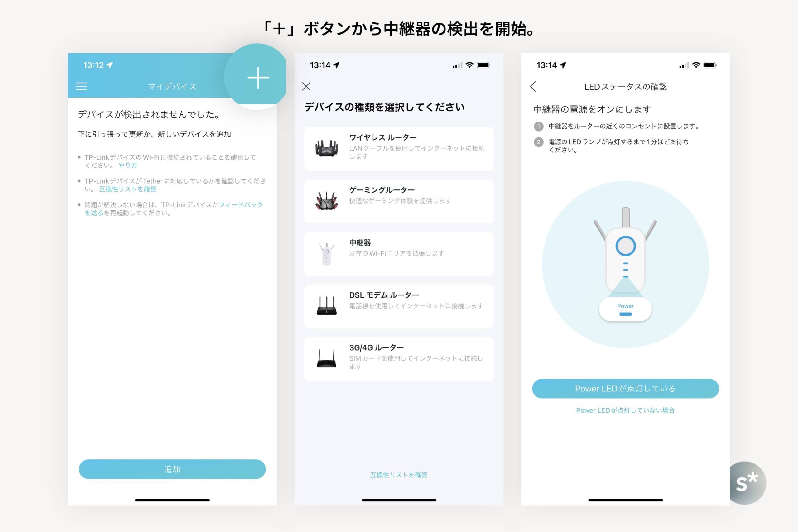Click 互換性リストを確認 at the screen bottom
Image resolution: width=798 pixels, height=532 pixels.
pos(399,475)
